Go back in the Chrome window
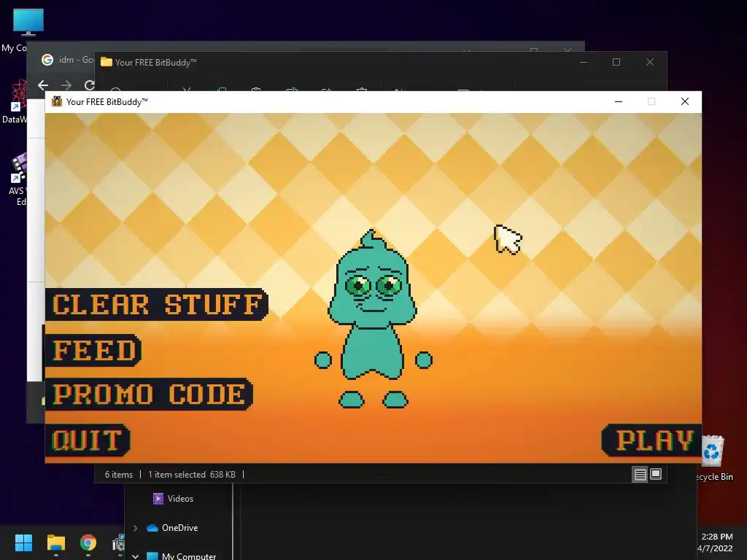Screen dimensions: 747x560 [43, 85]
